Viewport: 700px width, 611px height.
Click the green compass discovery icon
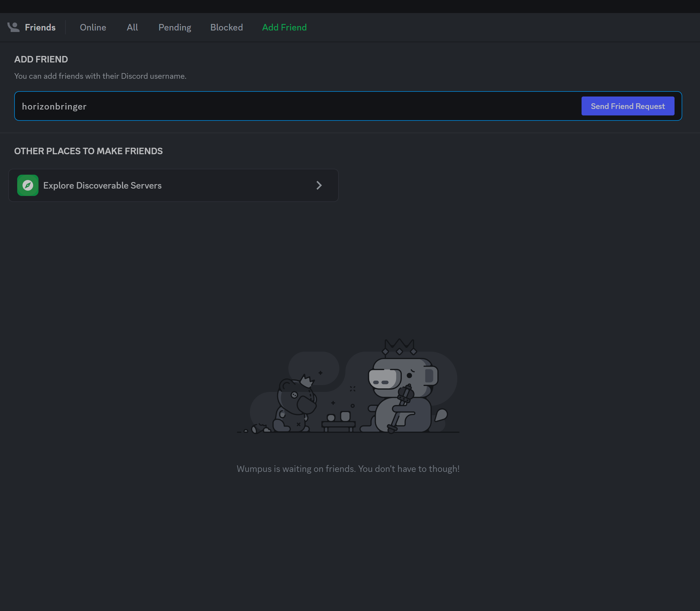click(28, 186)
